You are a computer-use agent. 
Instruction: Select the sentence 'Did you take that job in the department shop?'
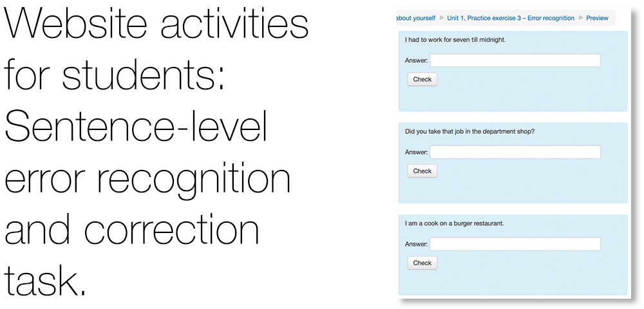[x=470, y=132]
